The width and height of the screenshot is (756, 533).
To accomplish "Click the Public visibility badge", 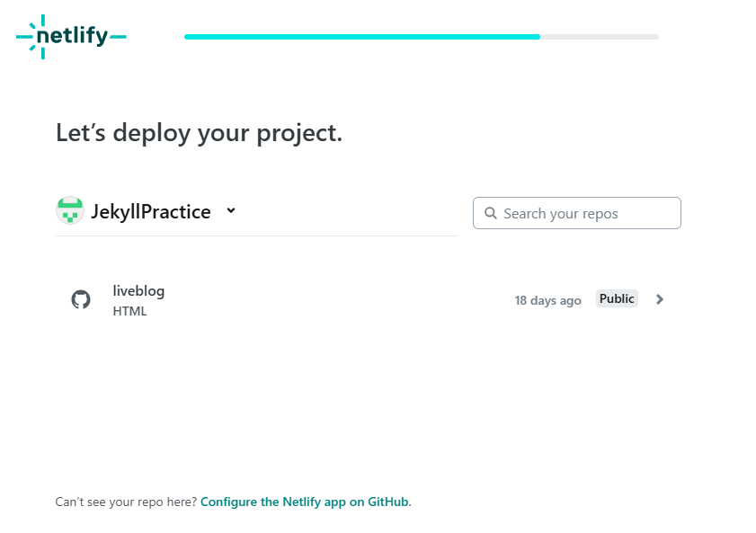I will pyautogui.click(x=617, y=298).
